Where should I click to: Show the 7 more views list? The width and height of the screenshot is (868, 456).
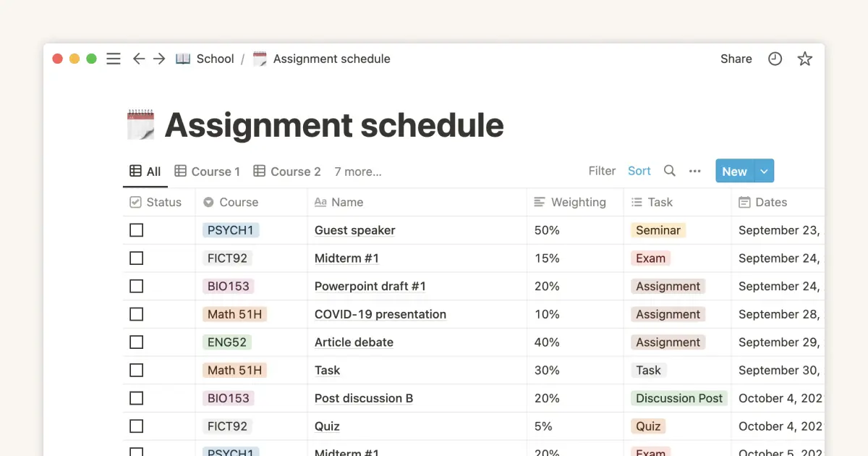(358, 172)
